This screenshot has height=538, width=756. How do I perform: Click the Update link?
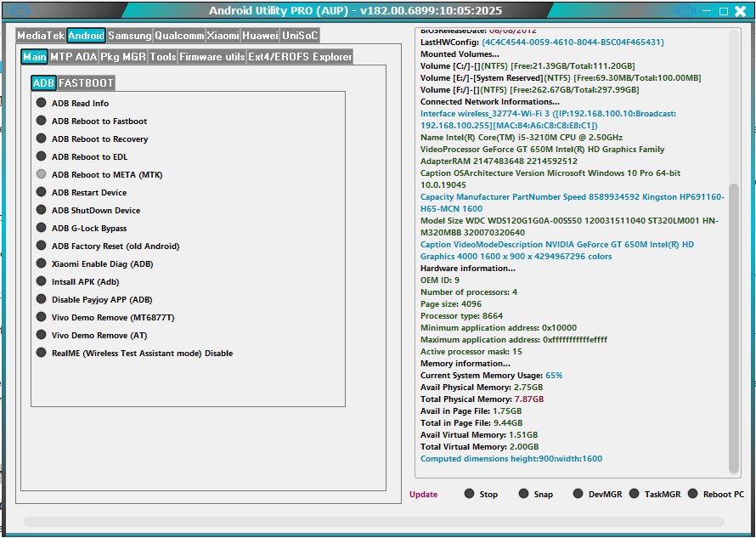point(423,494)
